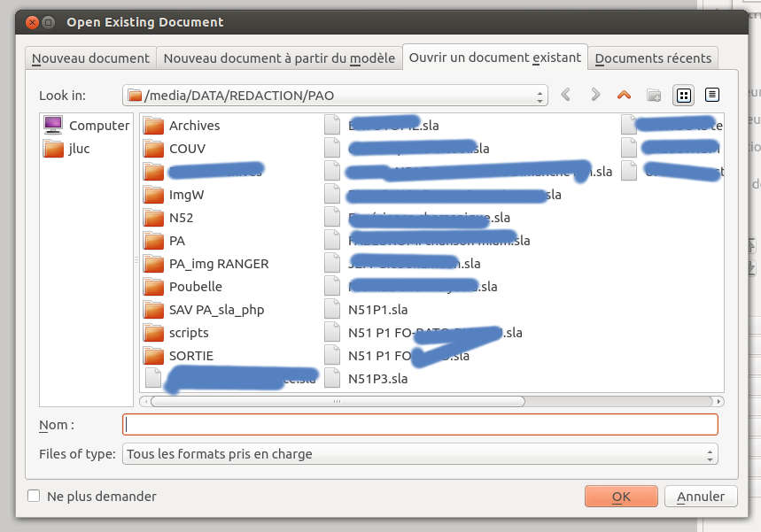Focus the Nom filename input field
Viewport: 761px width, 532px height.
420,425
